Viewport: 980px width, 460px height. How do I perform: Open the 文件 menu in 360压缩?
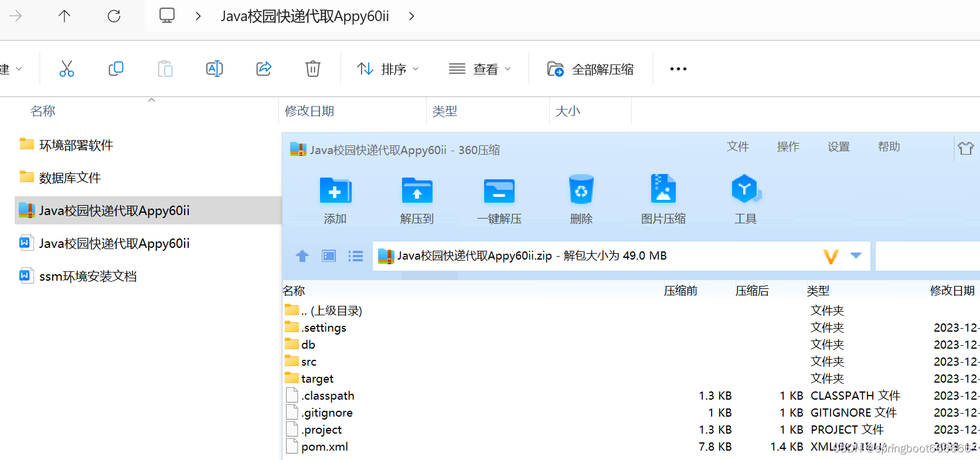tap(738, 146)
